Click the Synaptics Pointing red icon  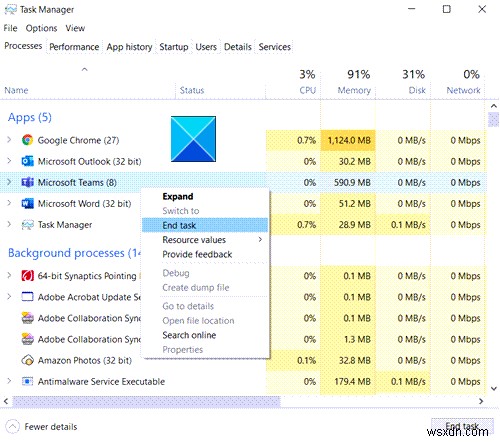tap(27, 276)
